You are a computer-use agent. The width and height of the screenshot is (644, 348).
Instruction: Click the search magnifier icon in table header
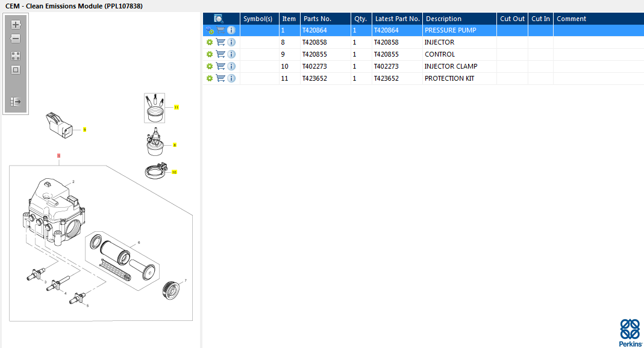pos(219,19)
